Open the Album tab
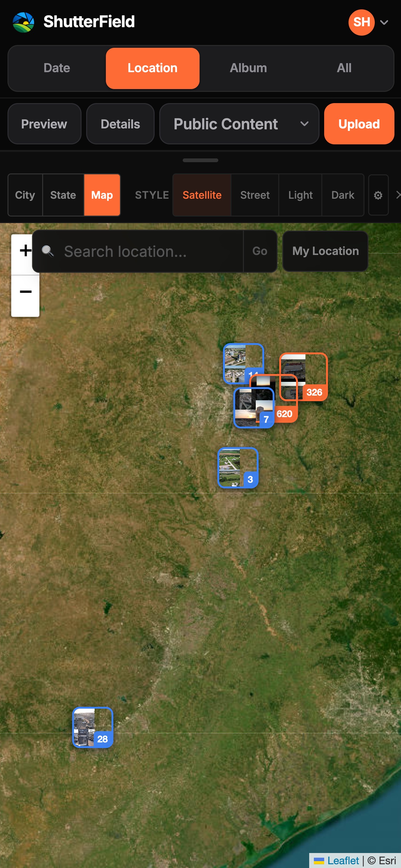 click(248, 68)
